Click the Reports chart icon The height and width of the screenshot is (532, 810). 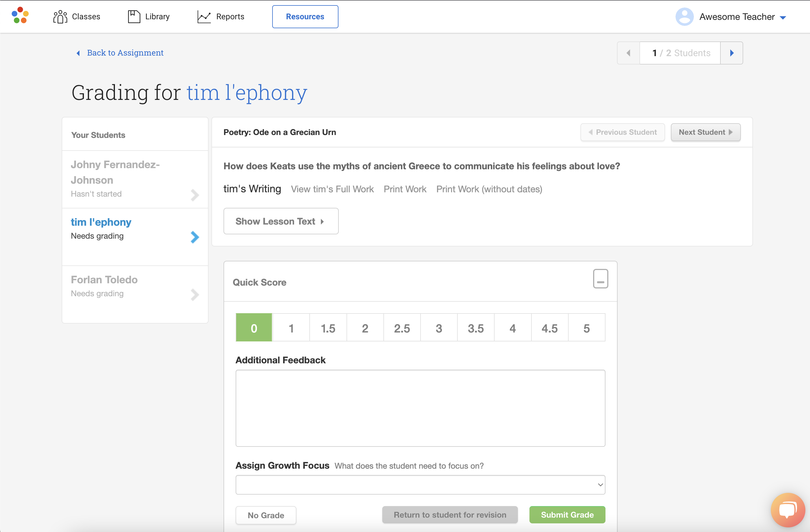[204, 16]
